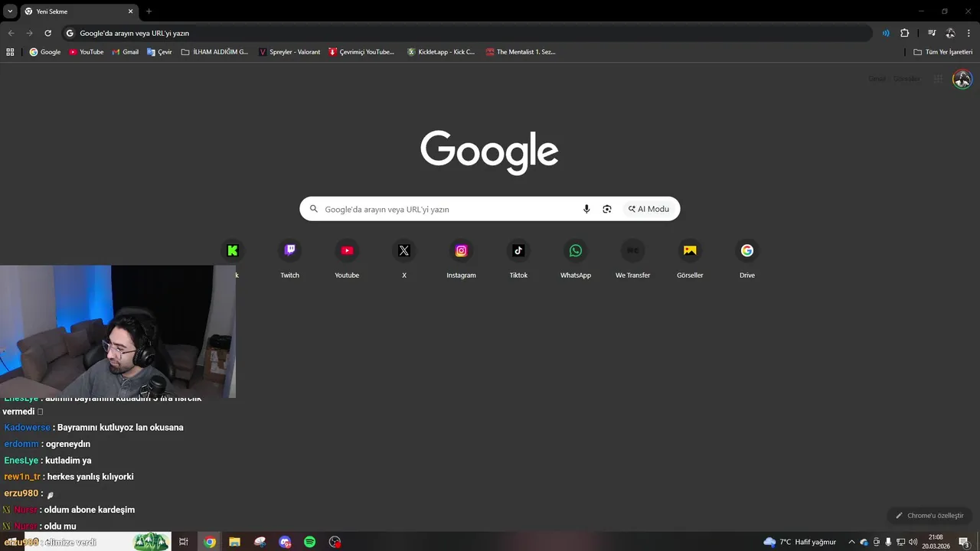The height and width of the screenshot is (551, 980).
Task: Open a new tab with plus button
Action: 149,11
